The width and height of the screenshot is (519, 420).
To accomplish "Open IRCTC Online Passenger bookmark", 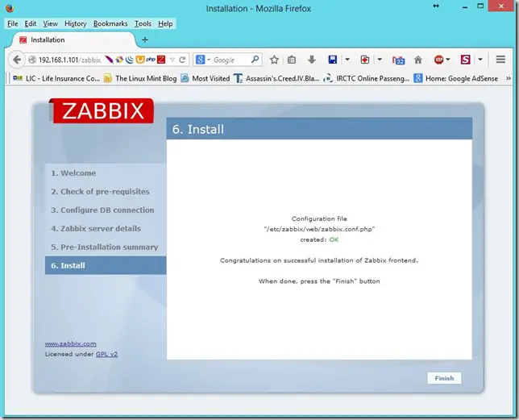I will click(367, 78).
